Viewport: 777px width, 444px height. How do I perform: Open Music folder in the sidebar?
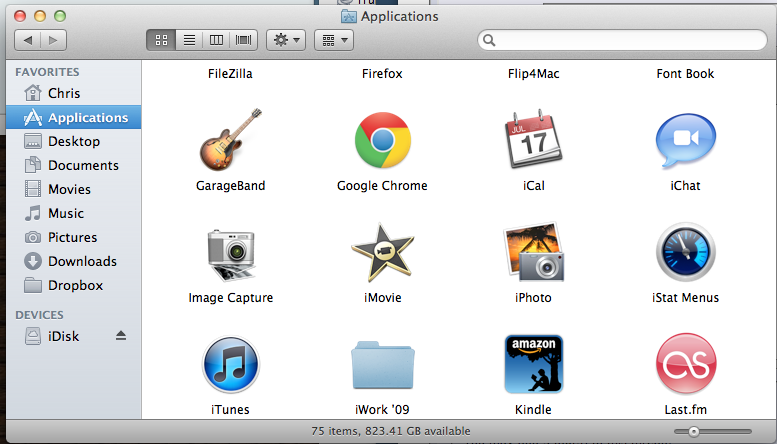pyautogui.click(x=73, y=213)
